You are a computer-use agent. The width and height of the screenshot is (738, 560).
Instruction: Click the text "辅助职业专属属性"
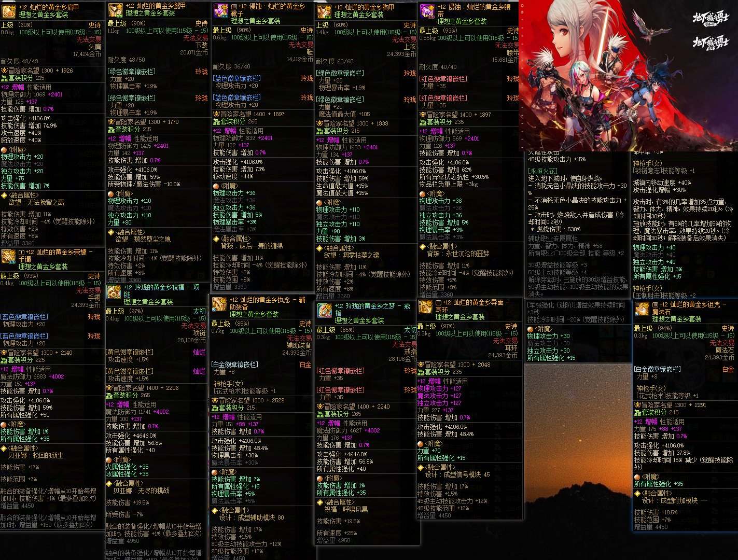[x=553, y=239]
